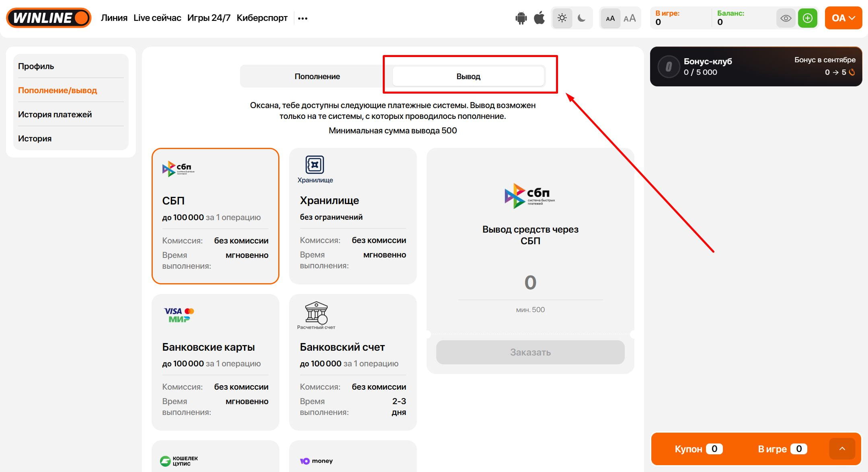The width and height of the screenshot is (868, 472).
Task: Select the larger font size option
Action: 630,18
